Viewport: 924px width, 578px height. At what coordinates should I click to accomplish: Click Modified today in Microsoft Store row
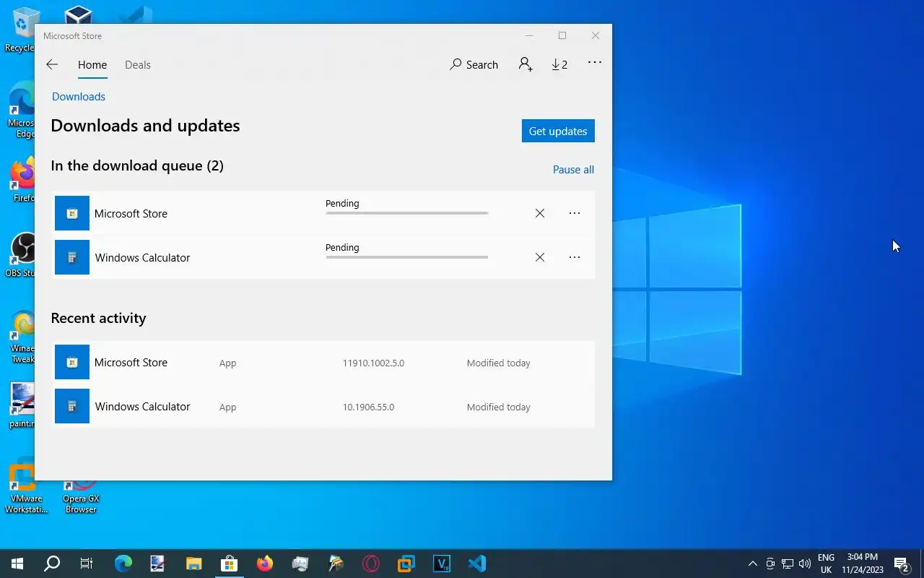tap(499, 363)
